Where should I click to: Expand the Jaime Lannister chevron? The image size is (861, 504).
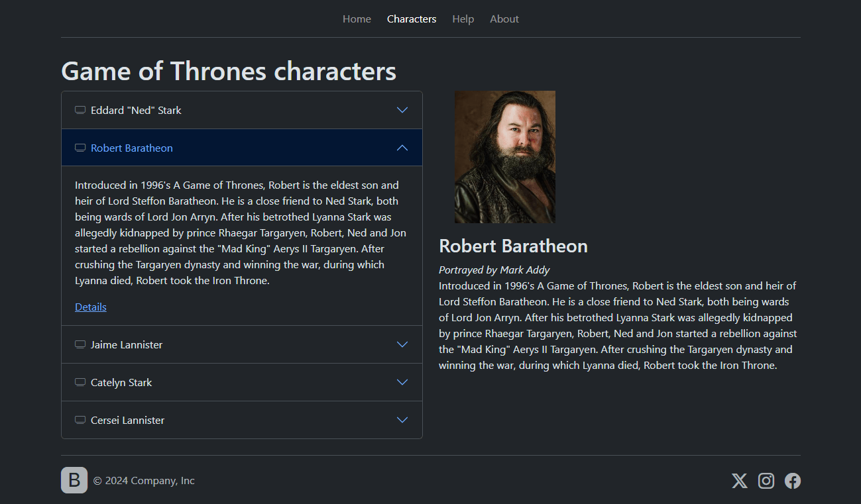click(402, 344)
